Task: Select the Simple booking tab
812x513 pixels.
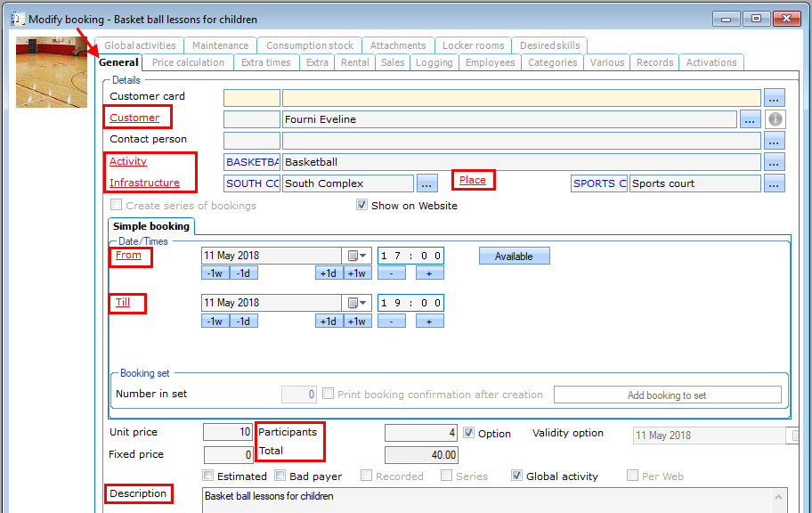Action: point(151,226)
